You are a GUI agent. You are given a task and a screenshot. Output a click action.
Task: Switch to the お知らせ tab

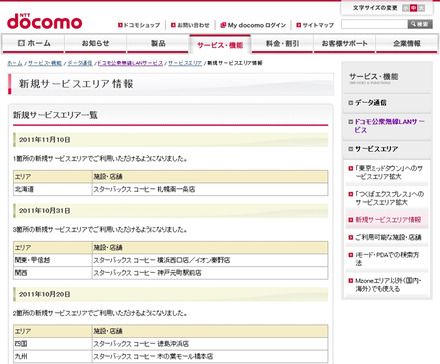coord(95,43)
